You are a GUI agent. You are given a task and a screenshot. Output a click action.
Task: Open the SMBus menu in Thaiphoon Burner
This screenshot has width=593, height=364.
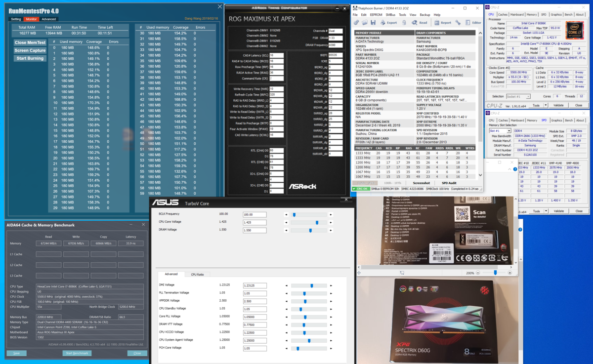[x=390, y=15]
